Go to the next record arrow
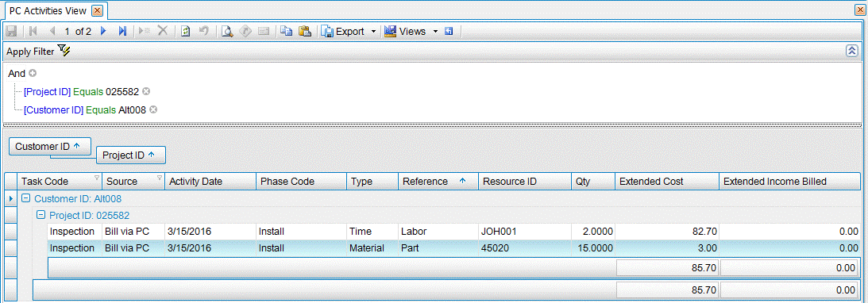Image resolution: width=868 pixels, height=303 pixels. pos(103,32)
